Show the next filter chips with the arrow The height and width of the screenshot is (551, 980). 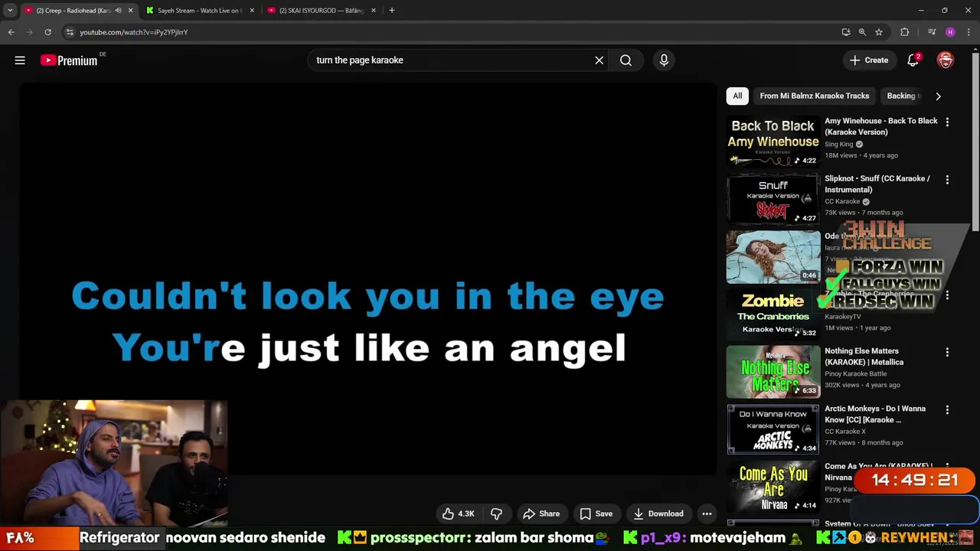[x=938, y=96]
